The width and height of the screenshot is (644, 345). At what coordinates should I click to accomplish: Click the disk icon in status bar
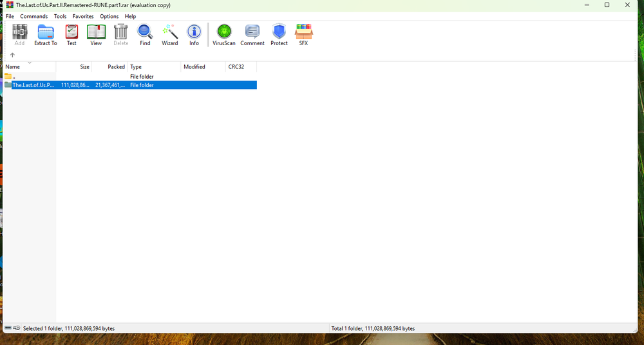pyautogui.click(x=8, y=328)
